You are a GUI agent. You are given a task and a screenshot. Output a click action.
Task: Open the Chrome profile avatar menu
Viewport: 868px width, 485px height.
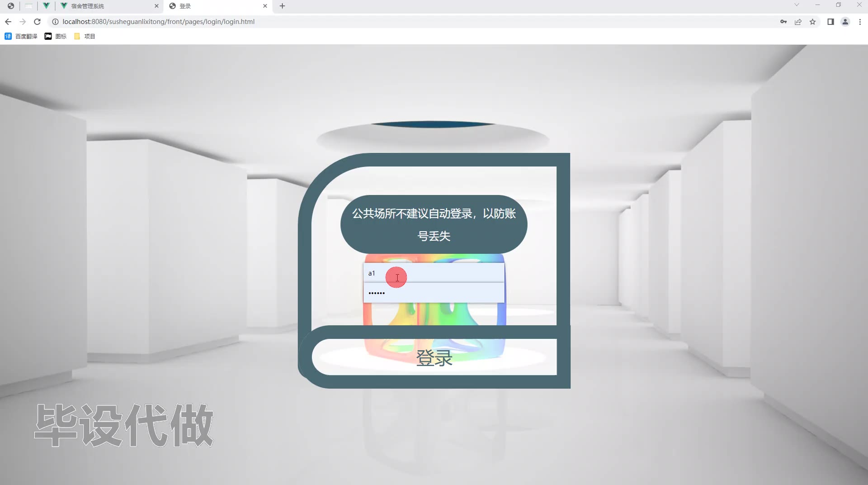coord(845,22)
